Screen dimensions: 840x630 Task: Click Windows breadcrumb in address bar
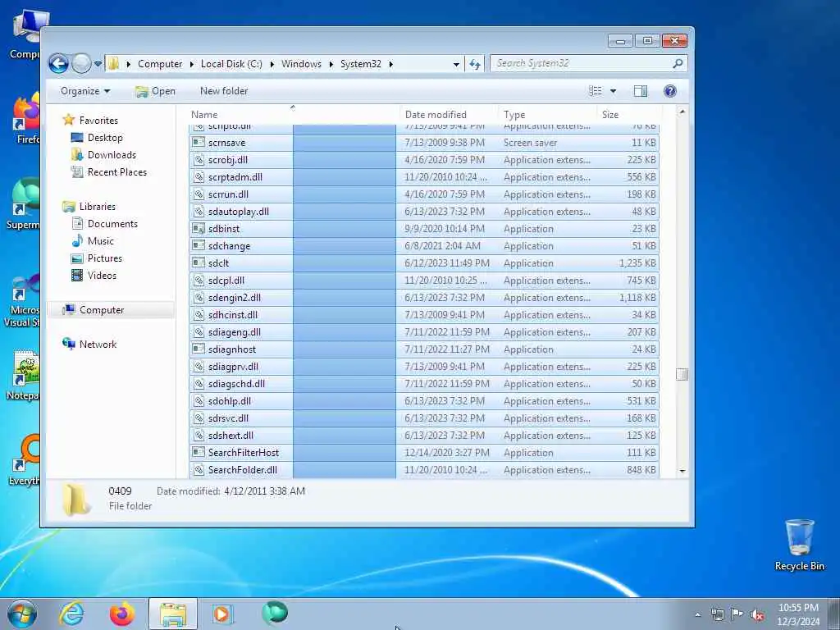[x=301, y=64]
